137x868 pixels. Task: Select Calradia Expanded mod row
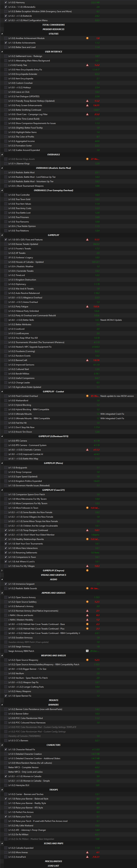coord(68,848)
